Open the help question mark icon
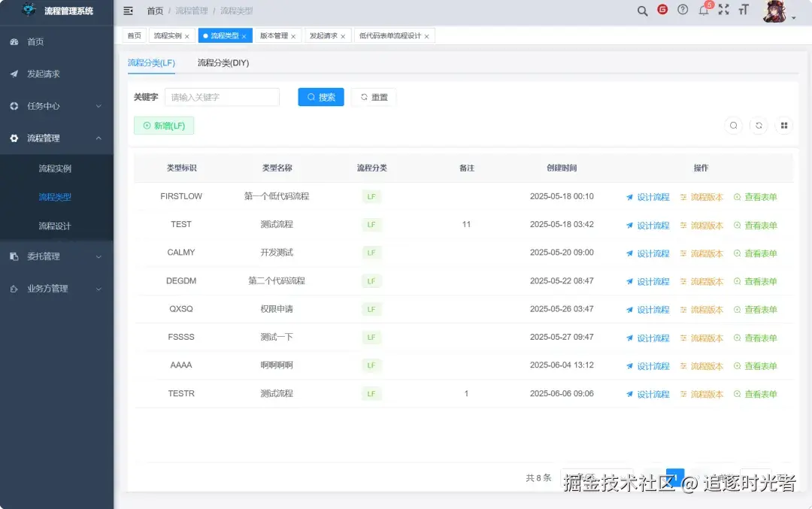This screenshot has height=509, width=812. pyautogui.click(x=683, y=9)
